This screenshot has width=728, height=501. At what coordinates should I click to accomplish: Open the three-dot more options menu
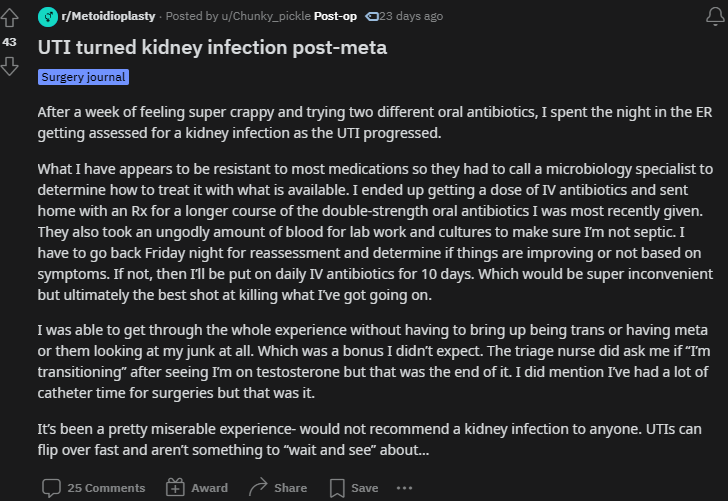point(404,488)
